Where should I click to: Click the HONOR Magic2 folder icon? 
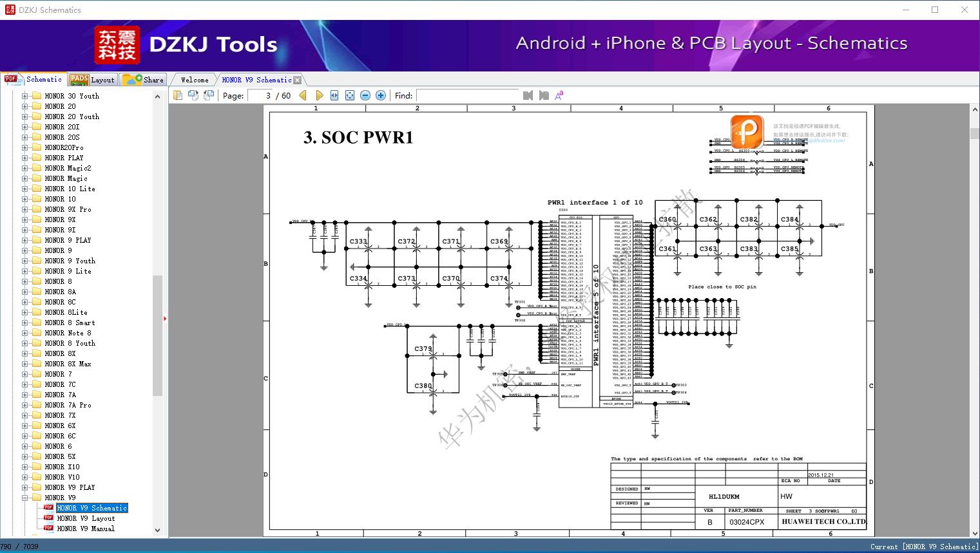point(37,168)
